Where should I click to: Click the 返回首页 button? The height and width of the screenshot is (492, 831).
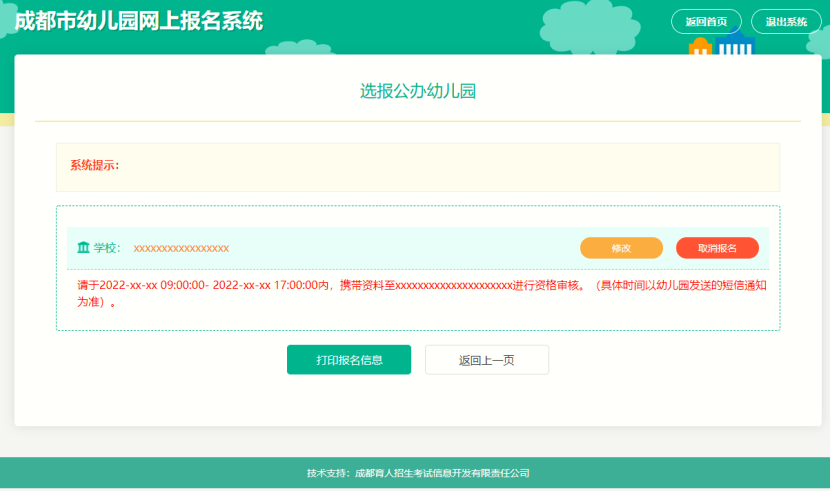point(706,22)
